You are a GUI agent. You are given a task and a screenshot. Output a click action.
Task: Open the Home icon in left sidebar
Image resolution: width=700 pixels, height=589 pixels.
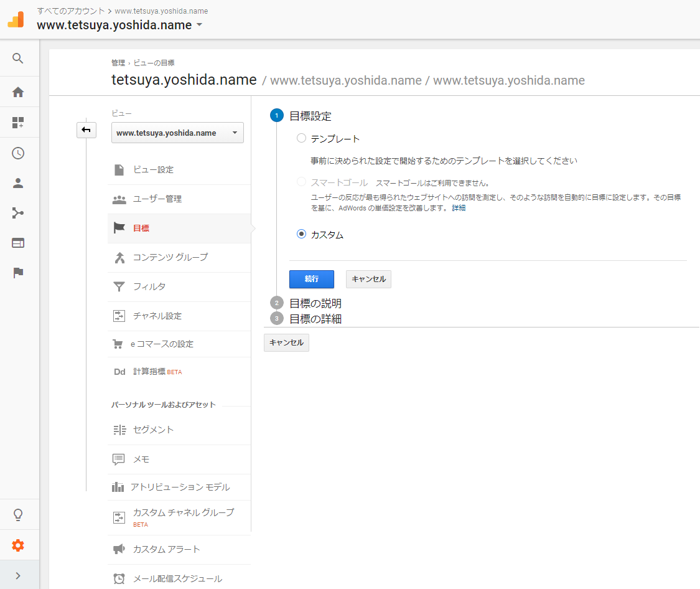point(18,92)
